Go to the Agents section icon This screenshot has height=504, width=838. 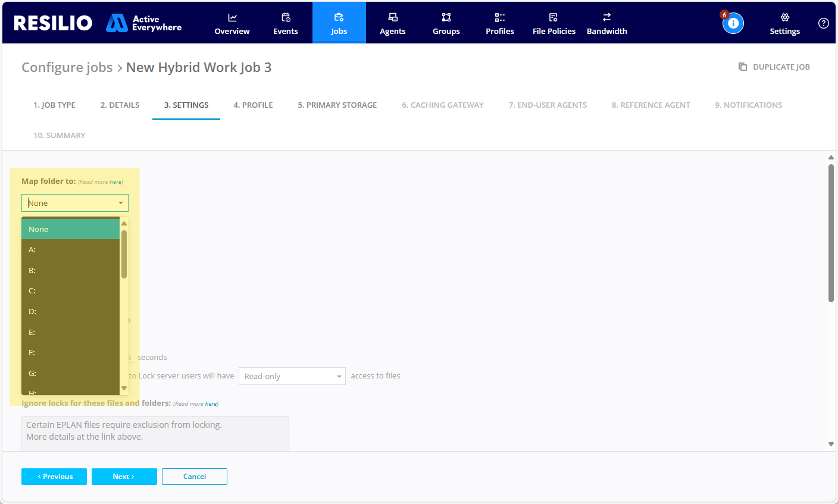(393, 18)
